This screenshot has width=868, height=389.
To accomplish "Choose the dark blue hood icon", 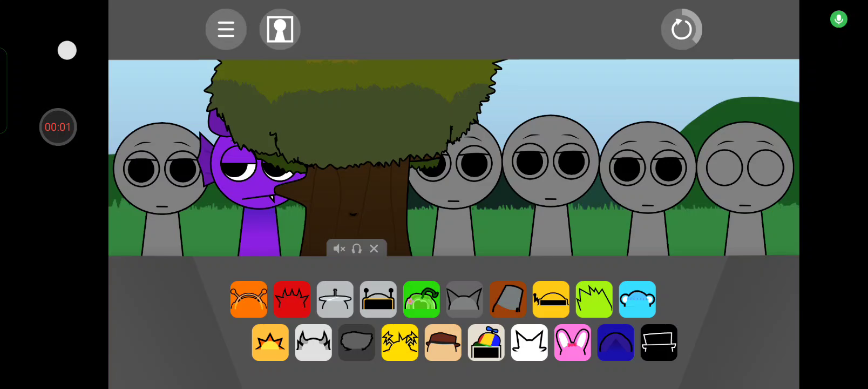I will coord(616,343).
